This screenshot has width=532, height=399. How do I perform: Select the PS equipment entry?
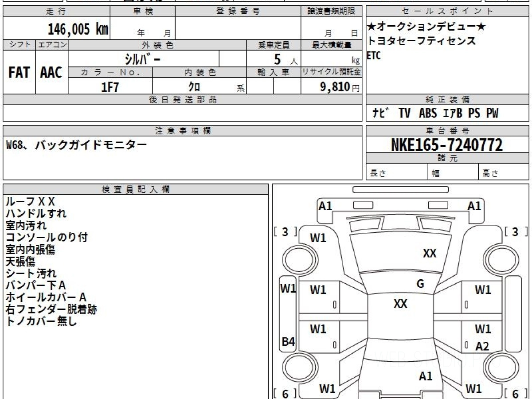[x=474, y=113]
